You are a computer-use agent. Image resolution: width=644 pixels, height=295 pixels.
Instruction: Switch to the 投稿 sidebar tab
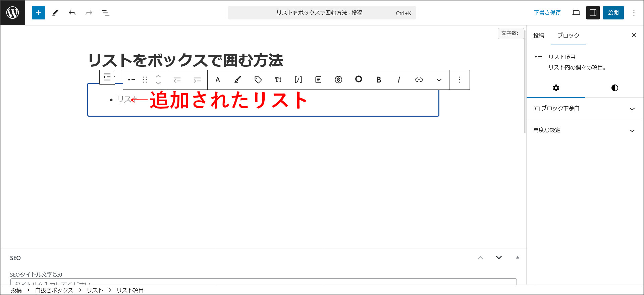(539, 36)
